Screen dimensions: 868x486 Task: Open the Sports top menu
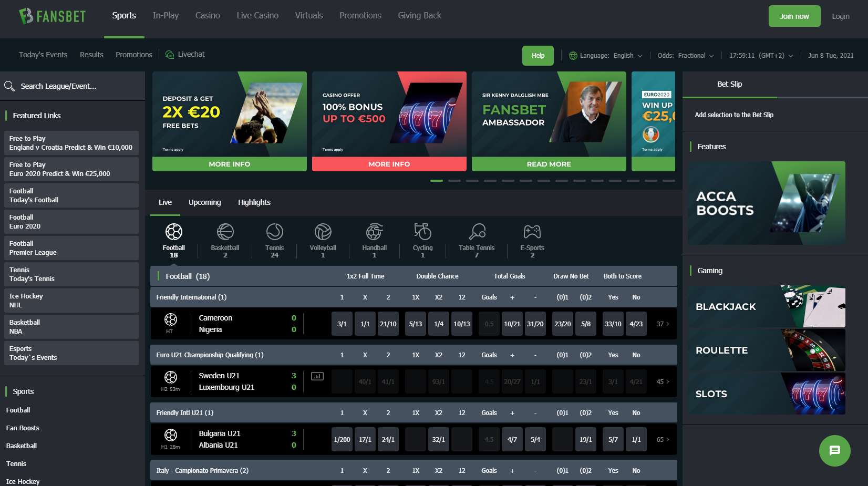(x=124, y=16)
